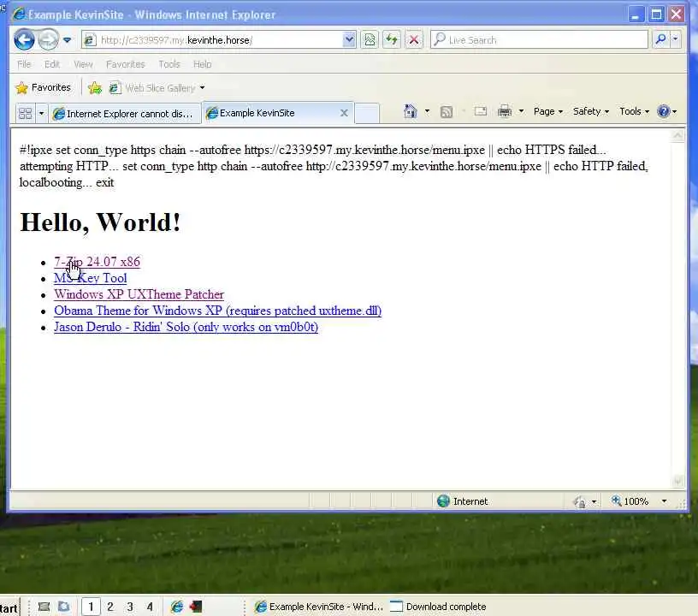Switch to virtual desktop 3
Image resolution: width=698 pixels, height=616 pixels.
pos(130,607)
